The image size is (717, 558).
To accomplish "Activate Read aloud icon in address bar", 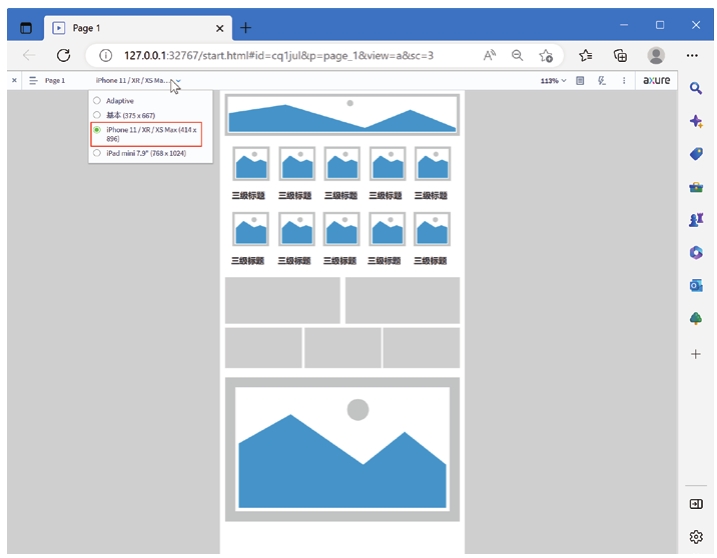I will [489, 55].
